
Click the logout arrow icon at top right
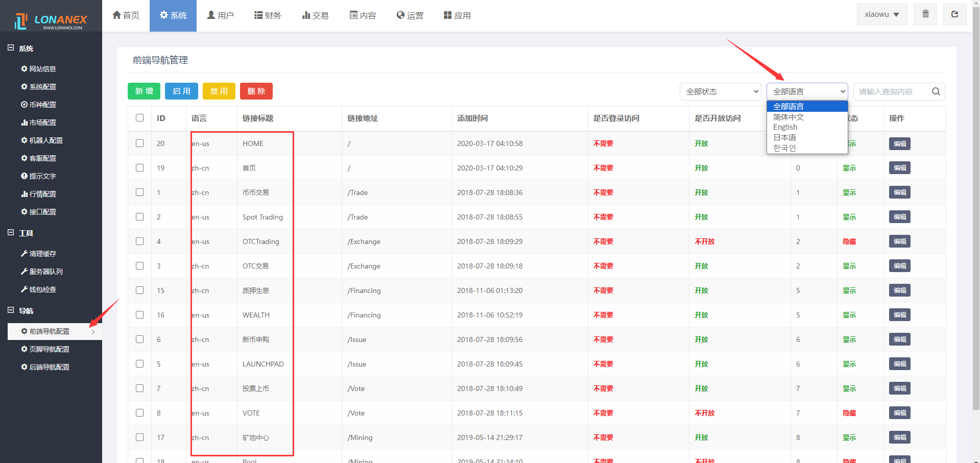[x=954, y=14]
